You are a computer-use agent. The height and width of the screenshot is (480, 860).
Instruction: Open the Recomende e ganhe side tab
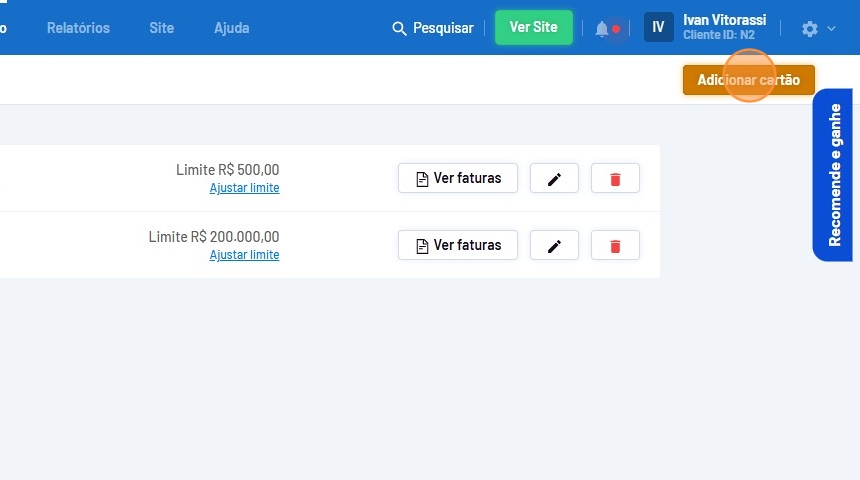coord(834,175)
